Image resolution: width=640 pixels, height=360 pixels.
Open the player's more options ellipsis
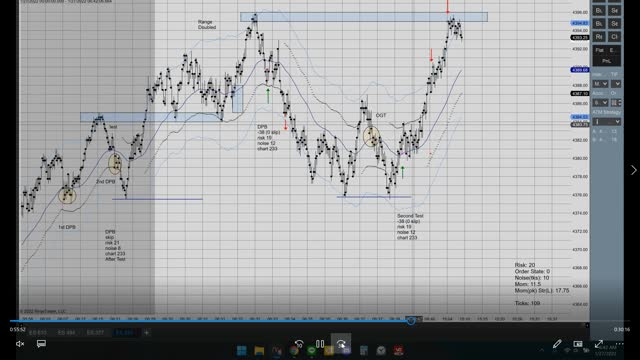pos(620,344)
